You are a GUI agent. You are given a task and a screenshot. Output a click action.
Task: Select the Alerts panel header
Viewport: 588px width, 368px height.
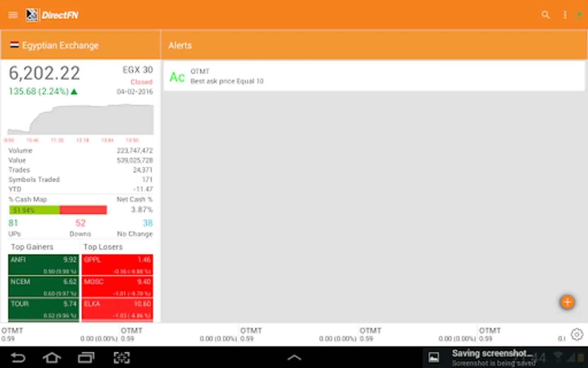click(374, 45)
